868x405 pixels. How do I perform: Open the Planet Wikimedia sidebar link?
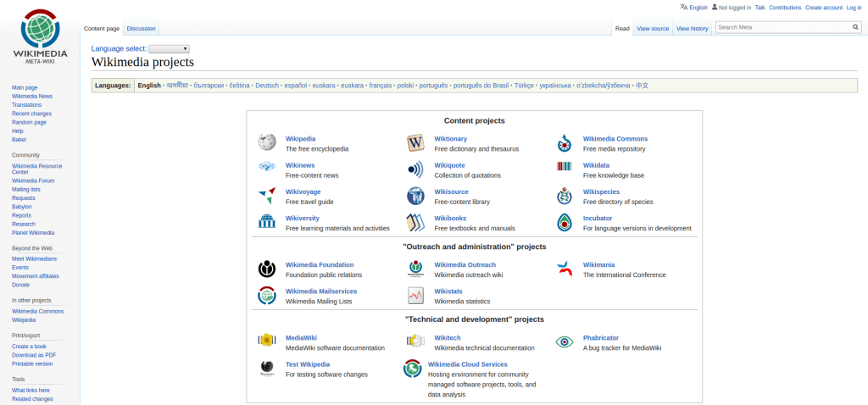click(x=33, y=233)
